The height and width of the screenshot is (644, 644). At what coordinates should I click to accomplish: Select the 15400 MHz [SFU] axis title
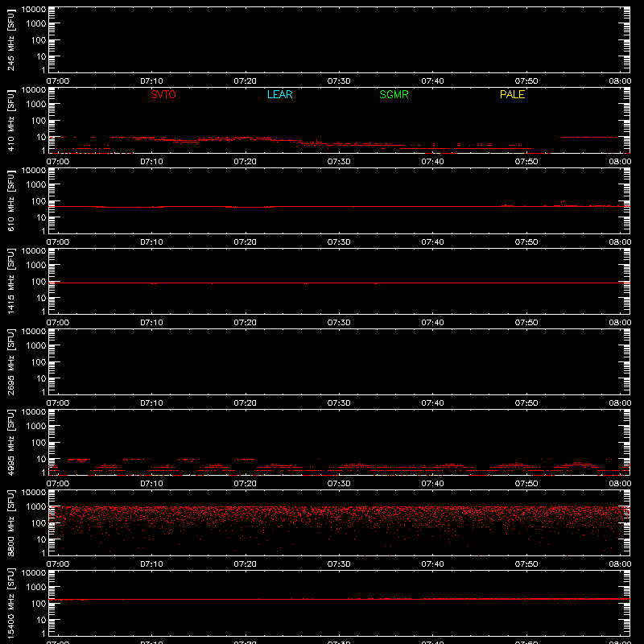click(11, 603)
